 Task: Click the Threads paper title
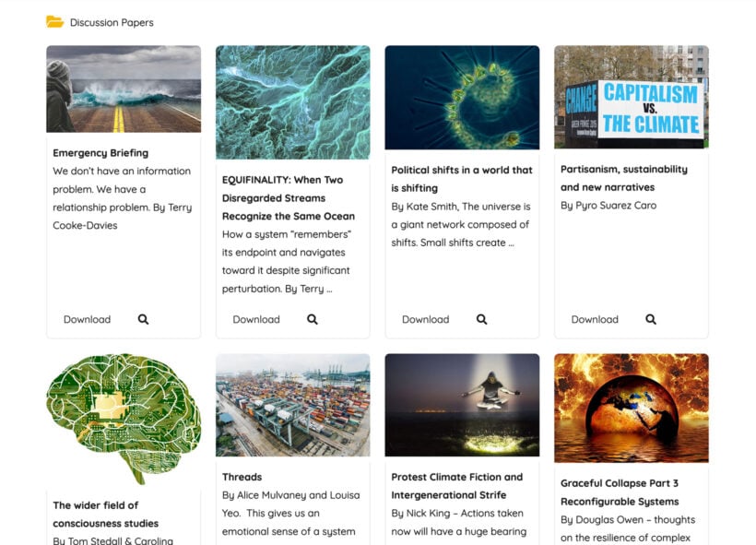point(242,477)
